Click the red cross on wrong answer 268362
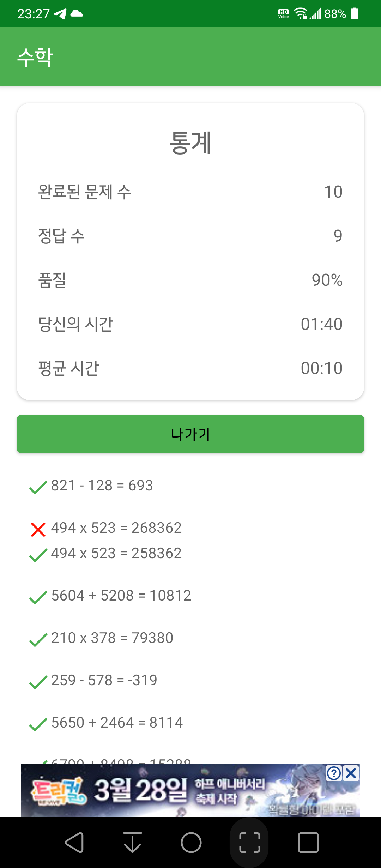 coord(38,529)
